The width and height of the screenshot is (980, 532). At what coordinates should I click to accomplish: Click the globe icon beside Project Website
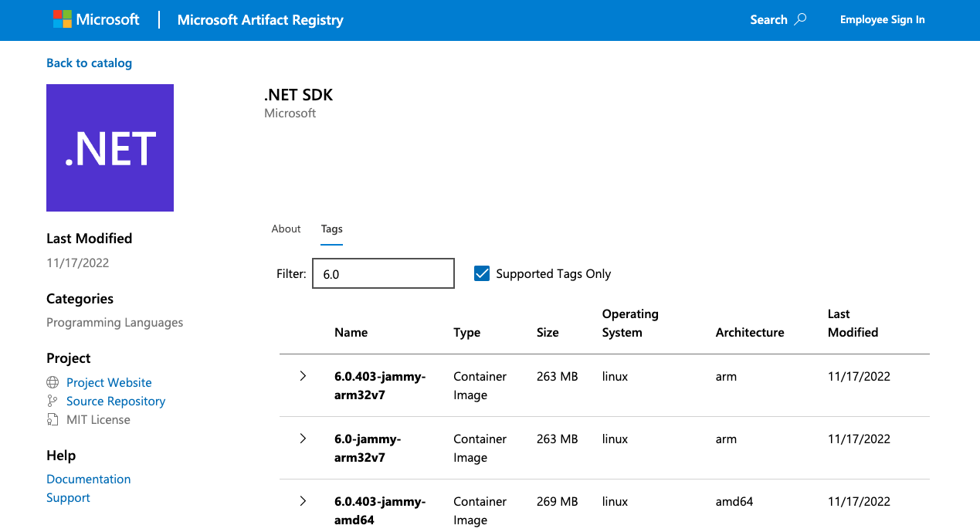pyautogui.click(x=53, y=382)
